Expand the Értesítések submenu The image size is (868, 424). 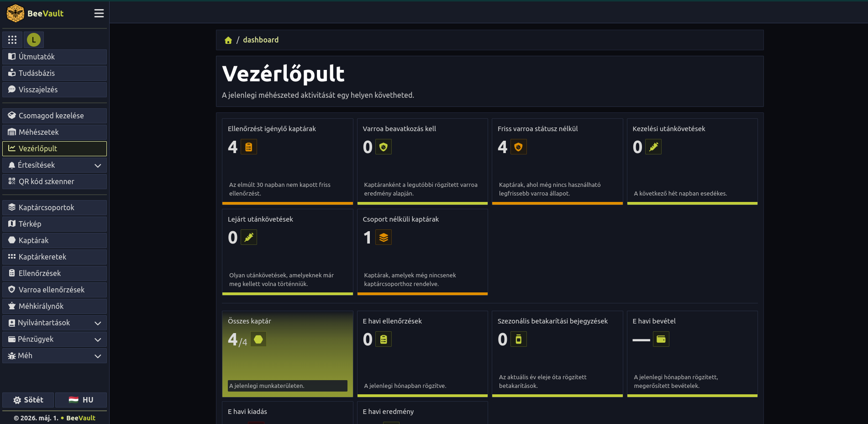tap(54, 165)
